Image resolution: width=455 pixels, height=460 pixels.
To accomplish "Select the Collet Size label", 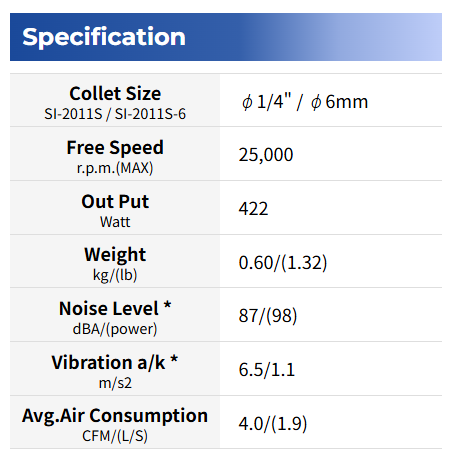I will [x=115, y=93].
